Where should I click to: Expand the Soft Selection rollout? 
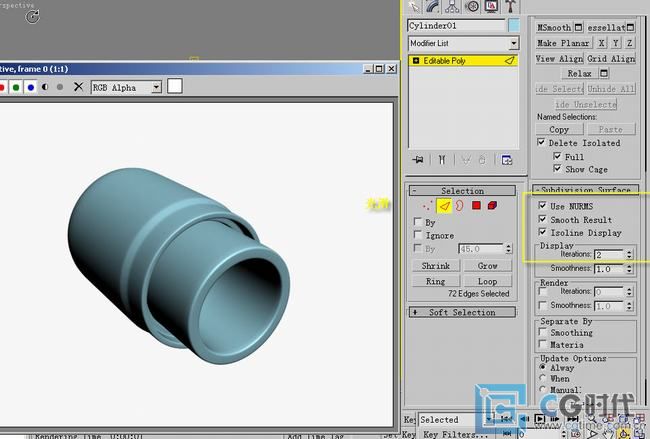click(462, 312)
